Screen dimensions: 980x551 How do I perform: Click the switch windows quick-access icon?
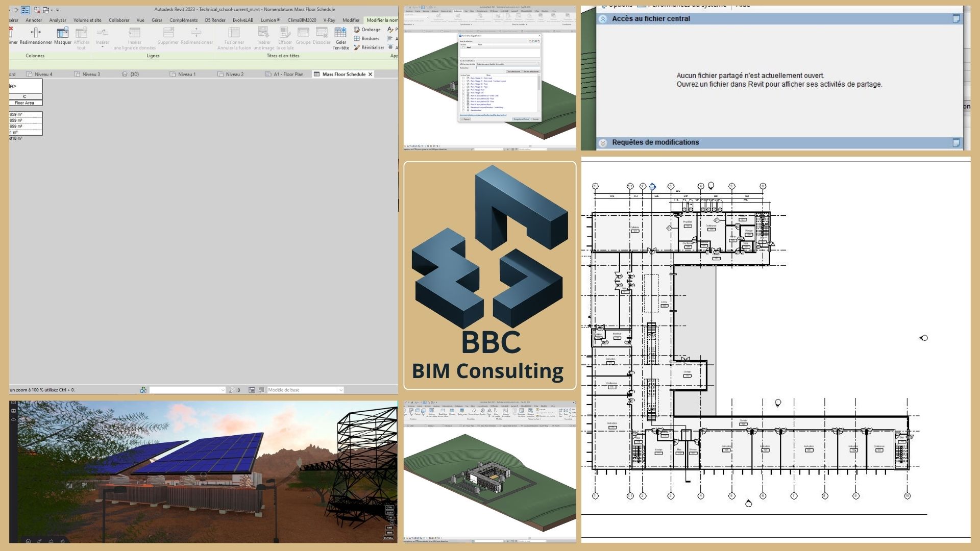pos(46,10)
